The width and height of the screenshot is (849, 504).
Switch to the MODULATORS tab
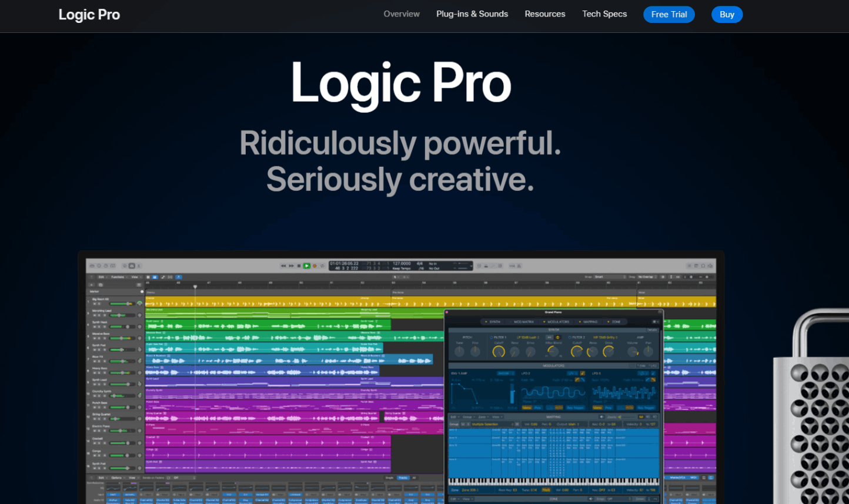point(557,322)
